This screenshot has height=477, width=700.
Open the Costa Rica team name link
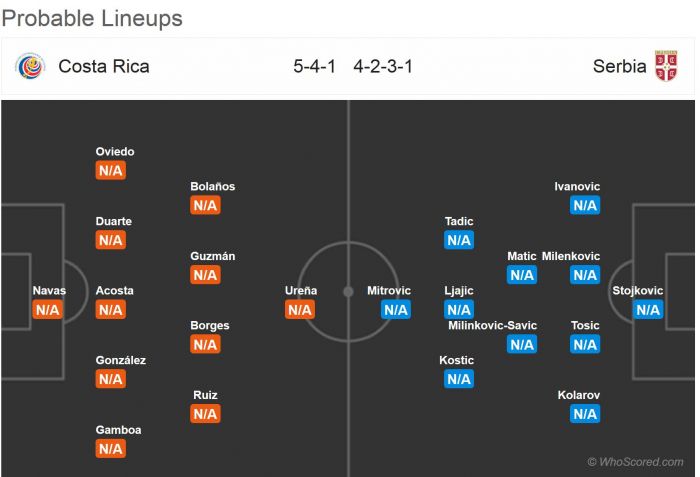coord(104,67)
